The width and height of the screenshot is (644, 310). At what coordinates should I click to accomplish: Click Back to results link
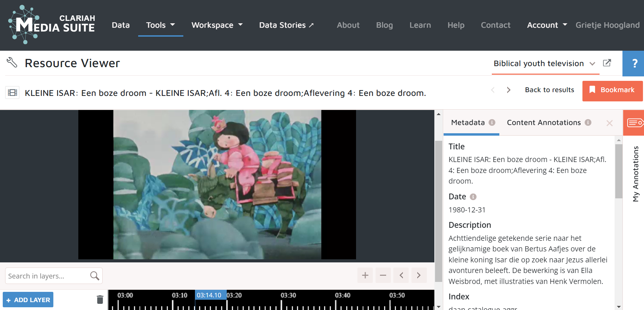coord(549,90)
